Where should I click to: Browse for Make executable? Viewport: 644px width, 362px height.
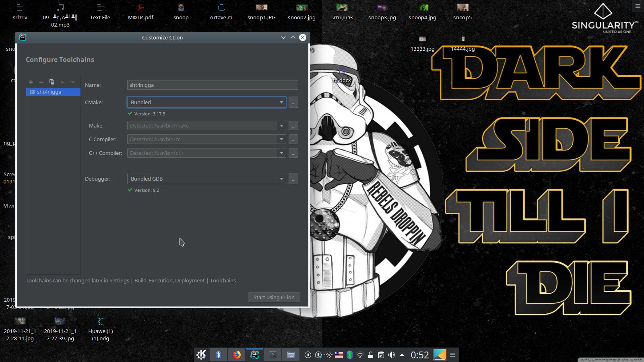coord(293,125)
